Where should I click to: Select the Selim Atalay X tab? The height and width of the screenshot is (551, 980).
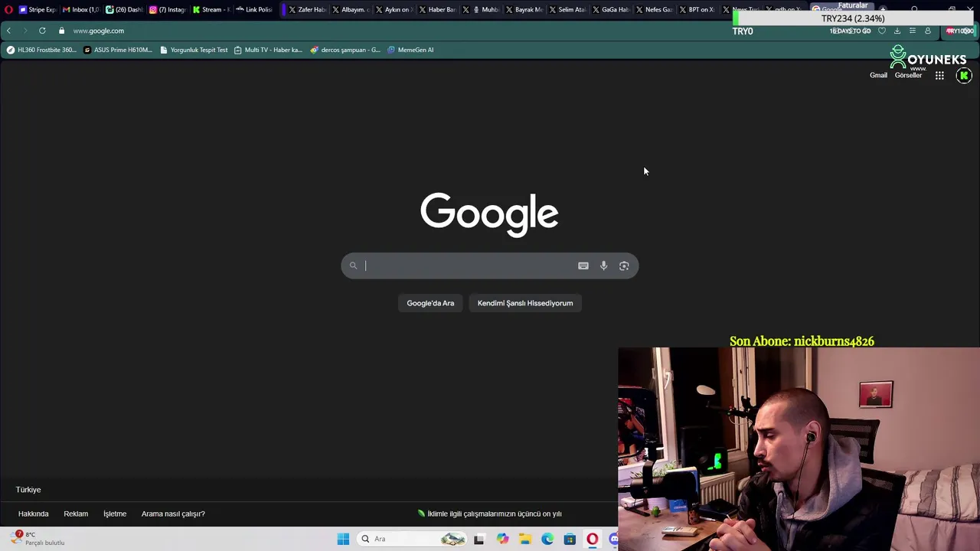(567, 9)
